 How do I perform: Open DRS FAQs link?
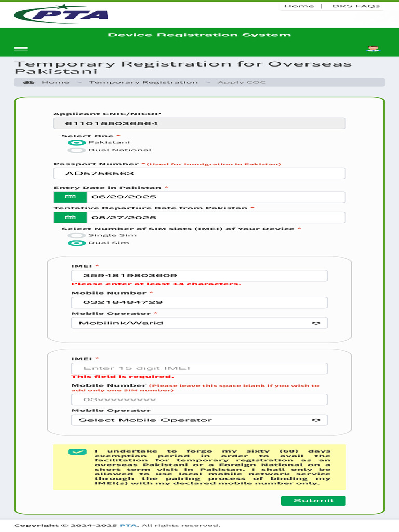tap(356, 6)
